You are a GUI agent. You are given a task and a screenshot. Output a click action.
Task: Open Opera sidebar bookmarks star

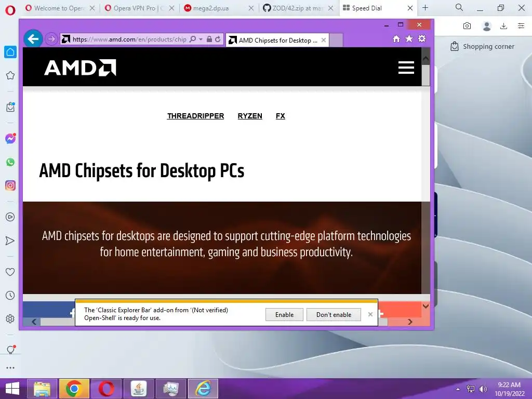pos(10,75)
